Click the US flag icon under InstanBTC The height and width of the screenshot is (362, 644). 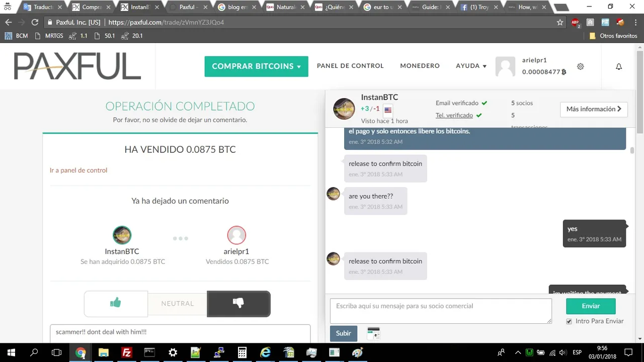[x=388, y=110]
